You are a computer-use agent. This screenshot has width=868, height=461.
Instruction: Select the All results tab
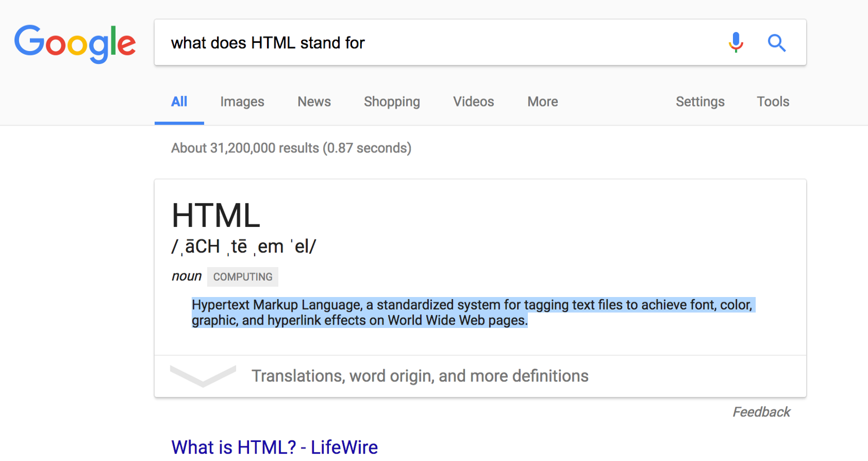click(179, 102)
